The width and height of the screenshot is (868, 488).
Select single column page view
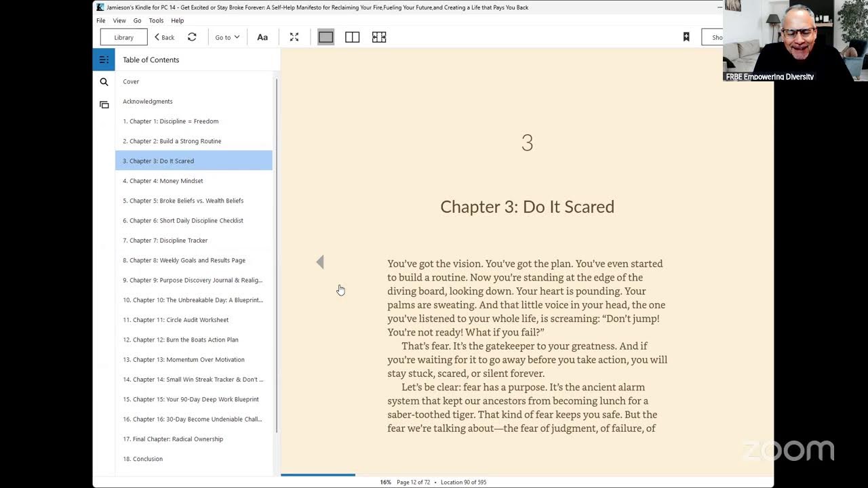coord(325,37)
